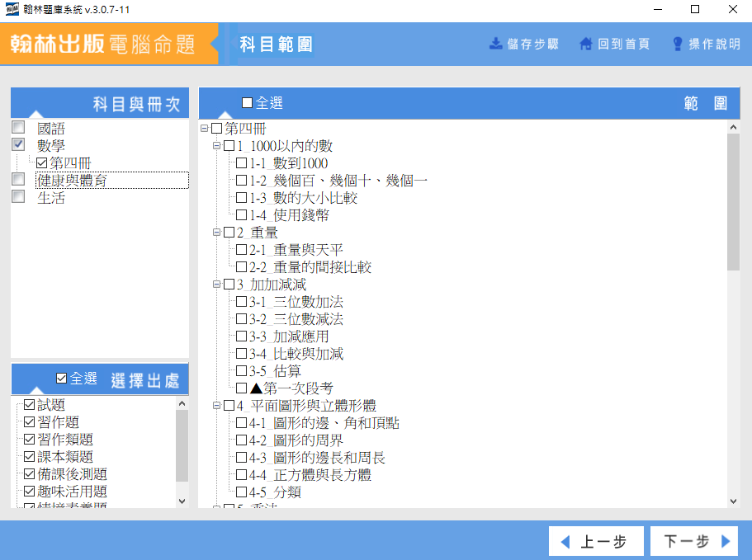Select 健康與體育 in the subject list
This screenshot has height=560, width=752.
click(x=72, y=180)
